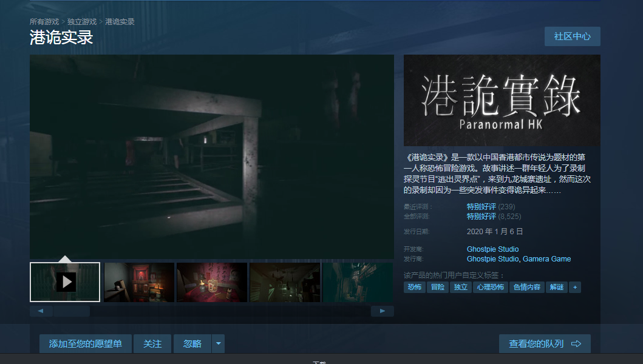This screenshot has width=643, height=364.
Task: Click the 港诡实录 page title heading
Action: pos(61,38)
